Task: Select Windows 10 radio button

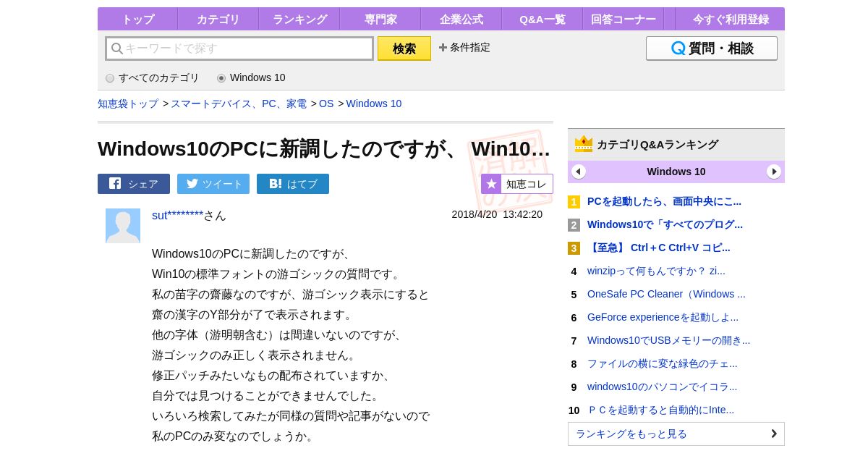Action: coord(221,78)
